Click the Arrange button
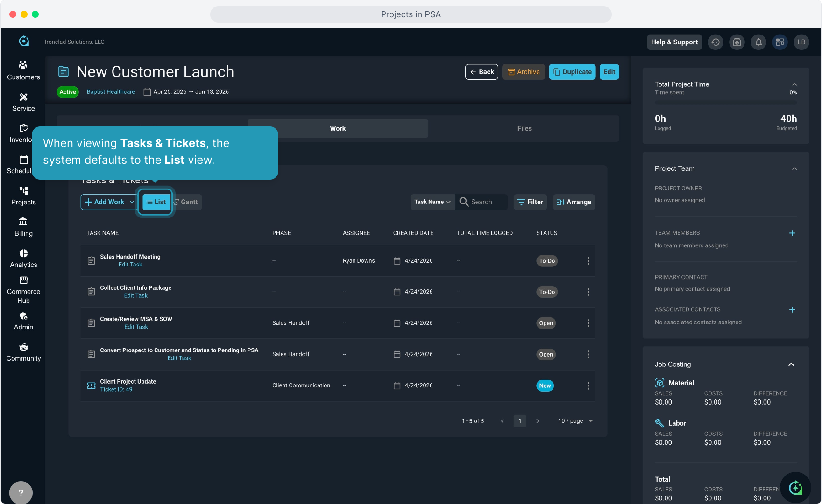This screenshot has height=504, width=822. click(574, 202)
